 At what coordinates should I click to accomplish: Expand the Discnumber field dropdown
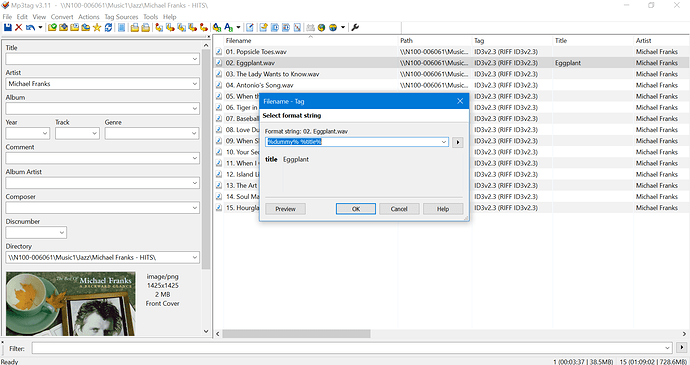[62, 232]
